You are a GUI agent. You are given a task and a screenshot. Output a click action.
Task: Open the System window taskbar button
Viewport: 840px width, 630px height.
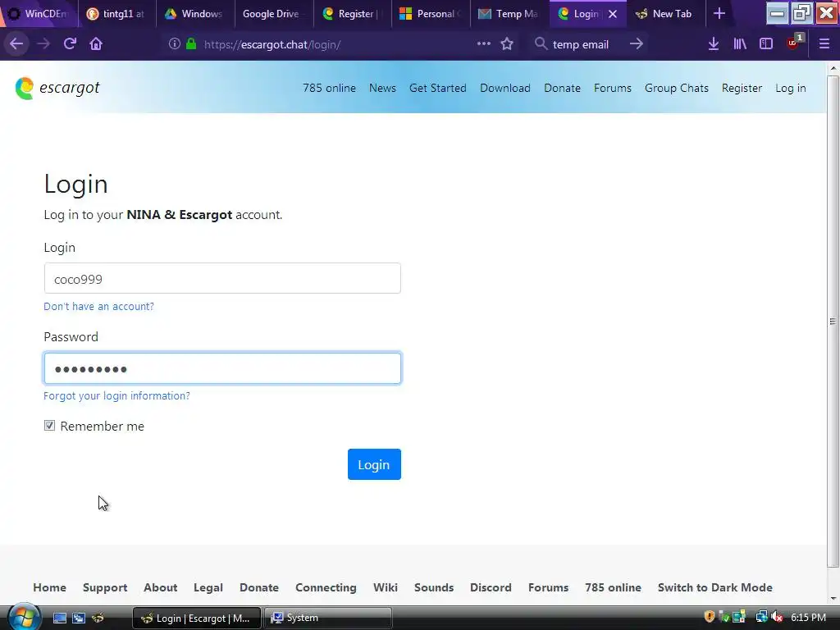click(328, 618)
